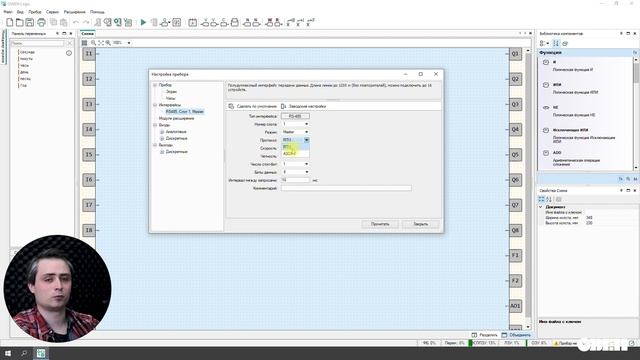Select Модули расширения in the settings tree
This screenshot has height=360, width=640.
(x=176, y=118)
